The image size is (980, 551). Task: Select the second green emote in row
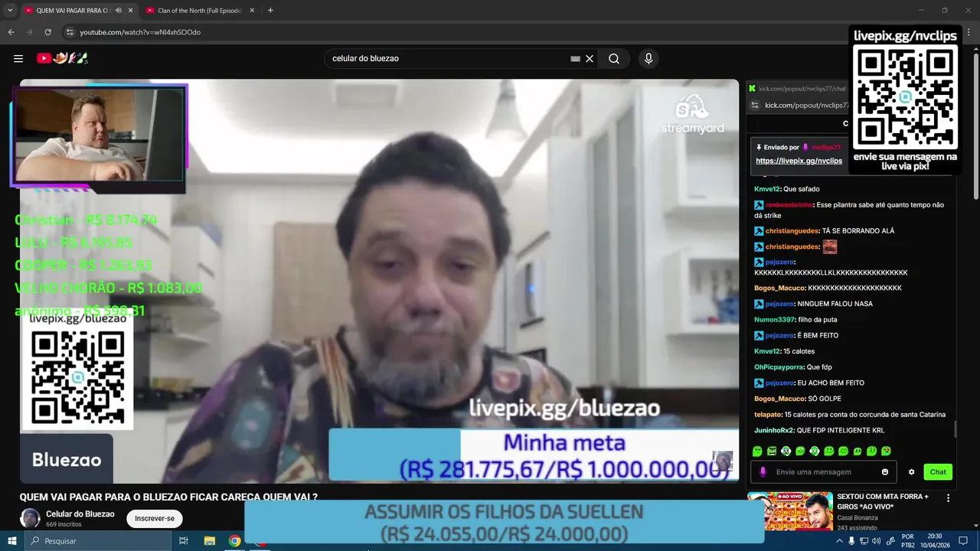(772, 452)
